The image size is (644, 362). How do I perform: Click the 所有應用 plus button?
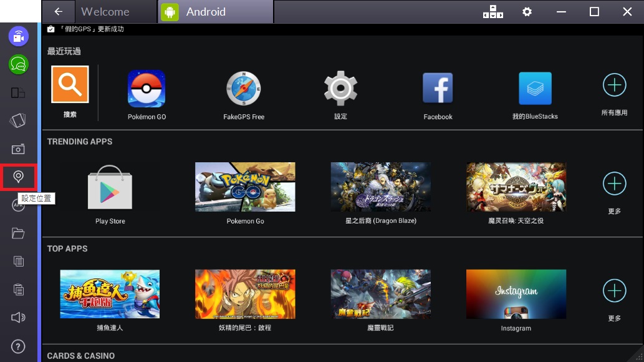[615, 85]
